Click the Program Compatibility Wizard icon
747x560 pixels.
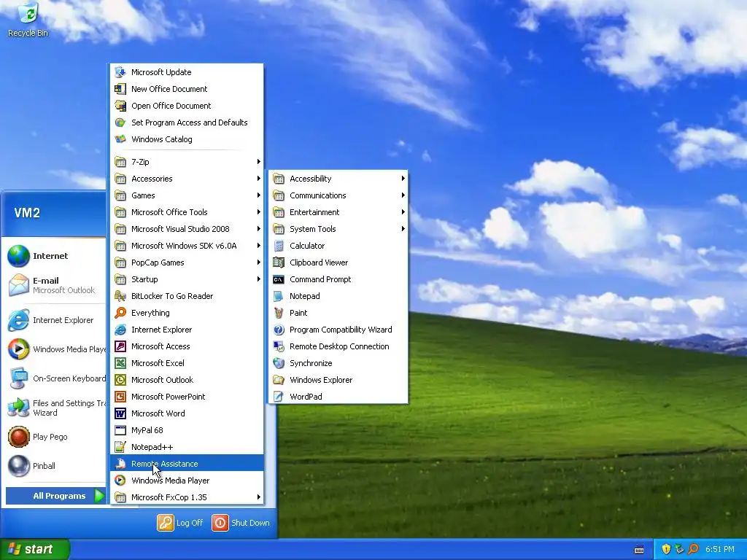(279, 330)
